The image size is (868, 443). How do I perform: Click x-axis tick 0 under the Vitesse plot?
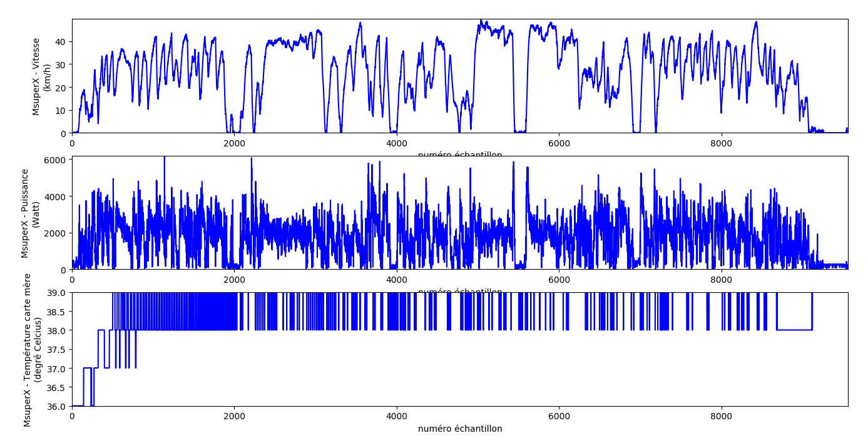(72, 143)
